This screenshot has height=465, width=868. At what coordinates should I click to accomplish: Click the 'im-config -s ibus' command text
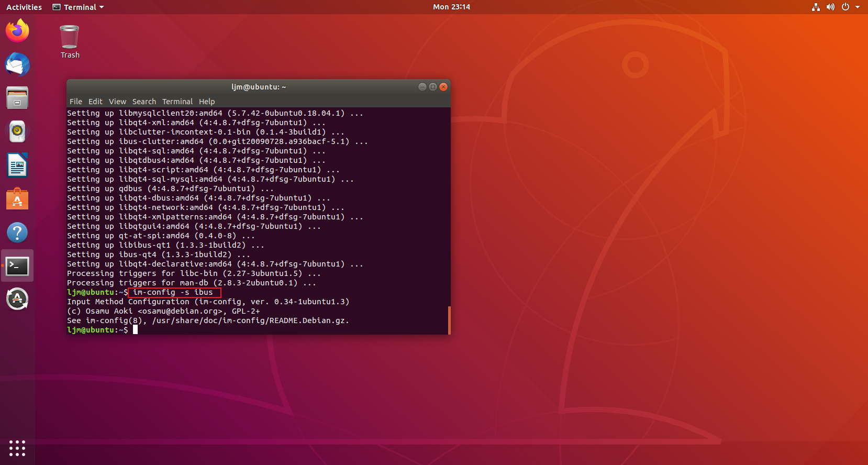click(173, 292)
